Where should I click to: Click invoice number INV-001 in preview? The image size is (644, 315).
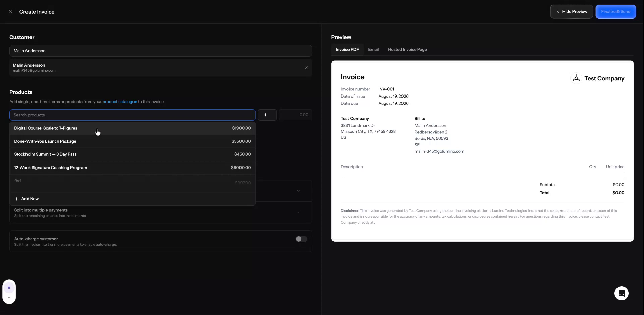386,89
